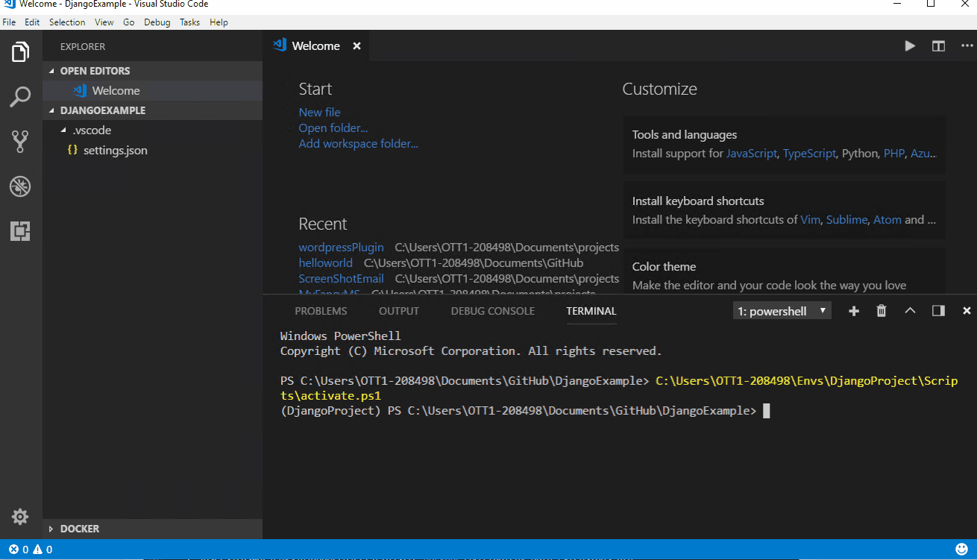
Task: Click the warnings count in status bar
Action: (43, 550)
